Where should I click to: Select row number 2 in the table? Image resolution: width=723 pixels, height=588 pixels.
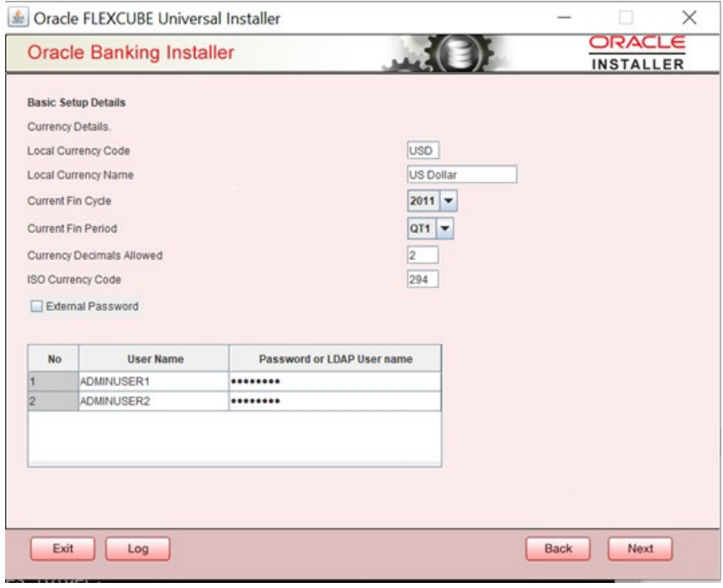pos(53,401)
